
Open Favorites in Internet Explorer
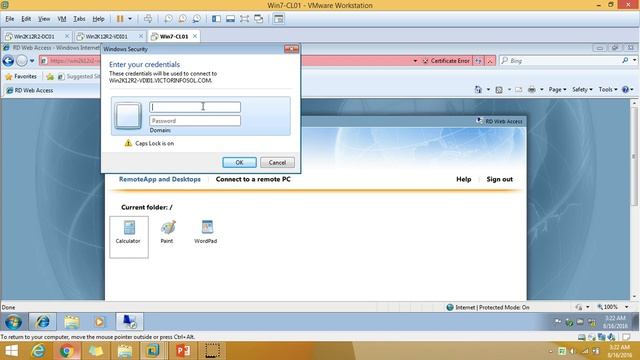[21, 76]
